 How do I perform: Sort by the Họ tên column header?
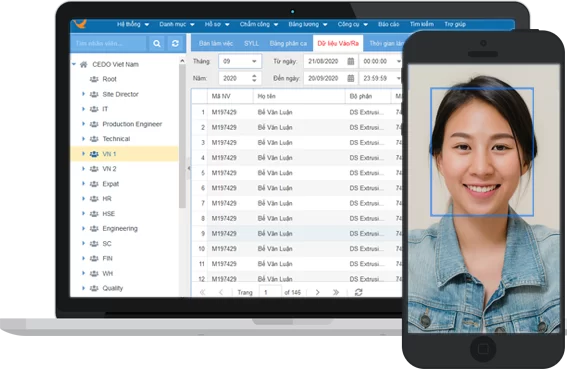tap(299, 96)
